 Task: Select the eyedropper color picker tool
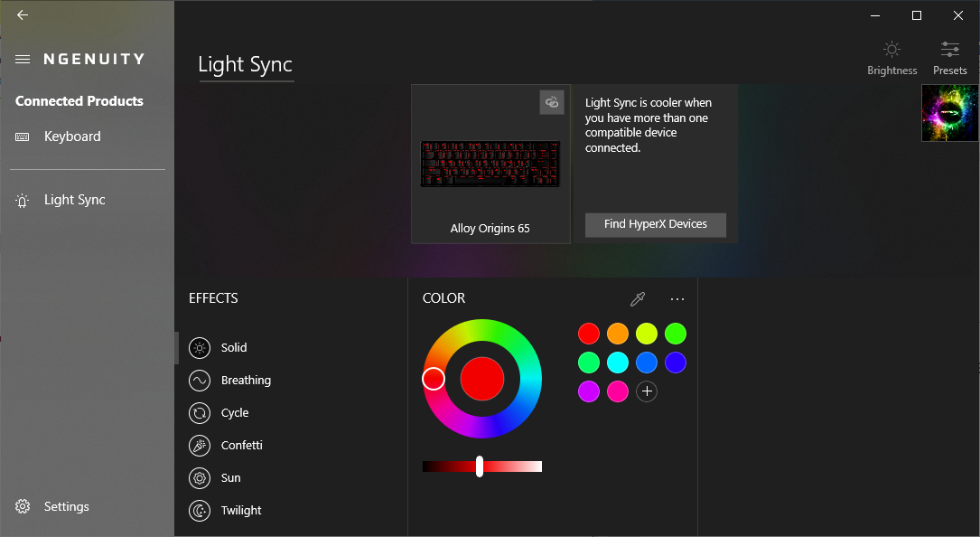pos(638,299)
